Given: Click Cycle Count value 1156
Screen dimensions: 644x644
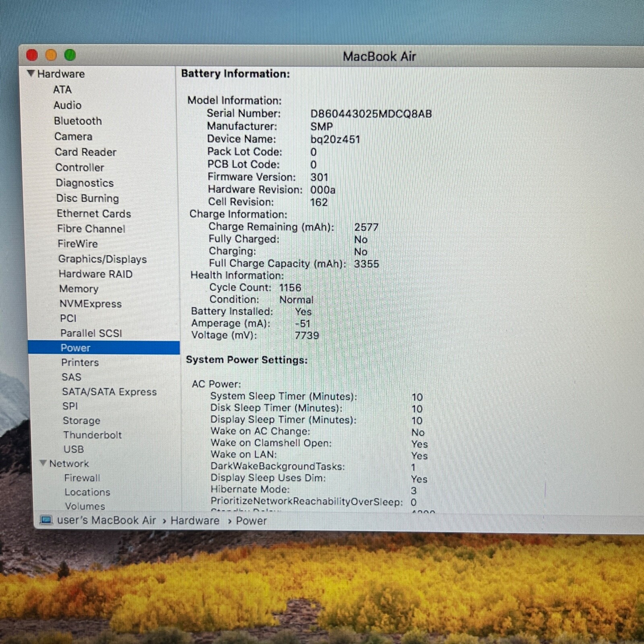Looking at the screenshot, I should click(x=290, y=287).
